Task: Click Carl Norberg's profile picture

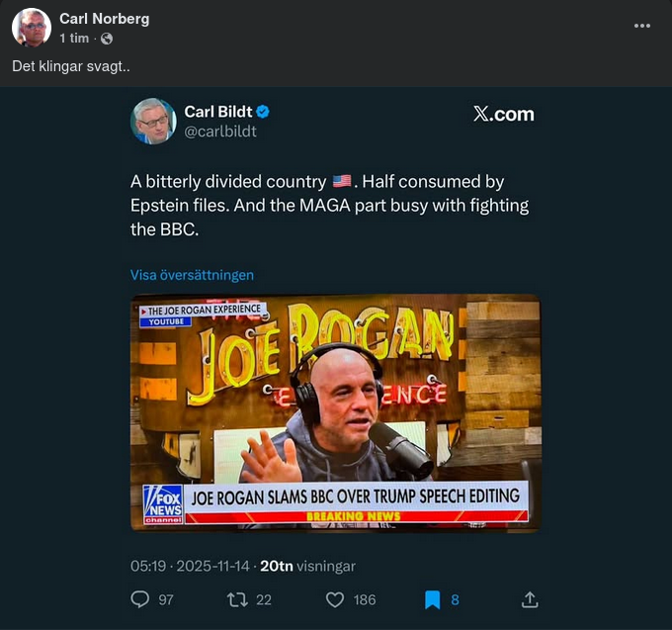Action: click(32, 28)
